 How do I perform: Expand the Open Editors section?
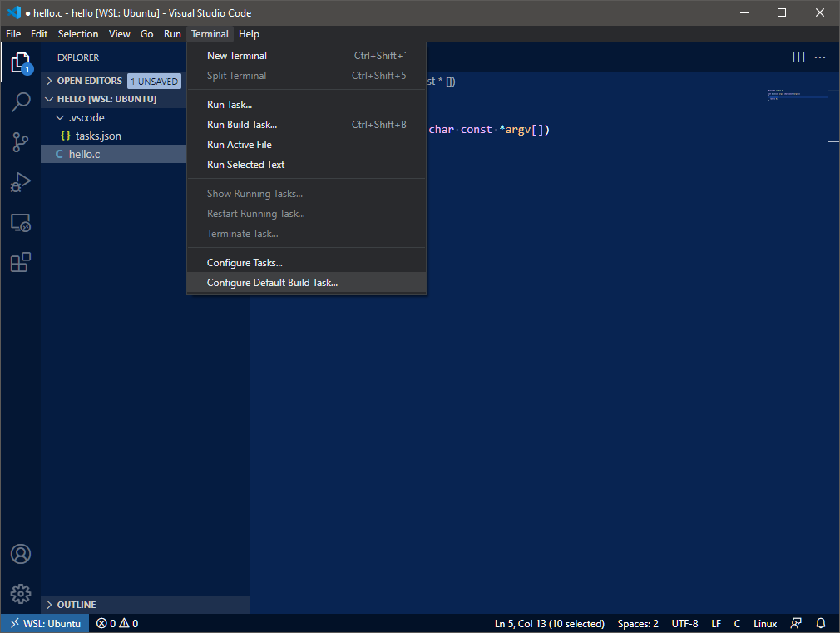(x=49, y=81)
